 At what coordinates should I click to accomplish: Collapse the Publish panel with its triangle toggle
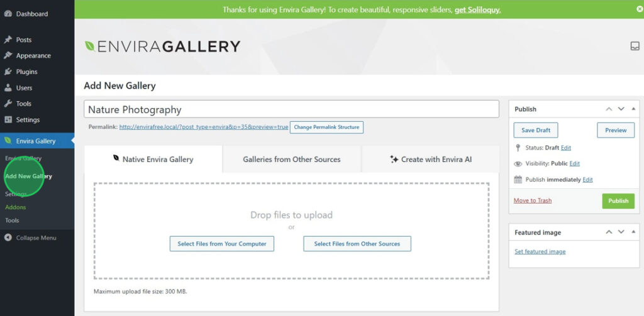633,109
